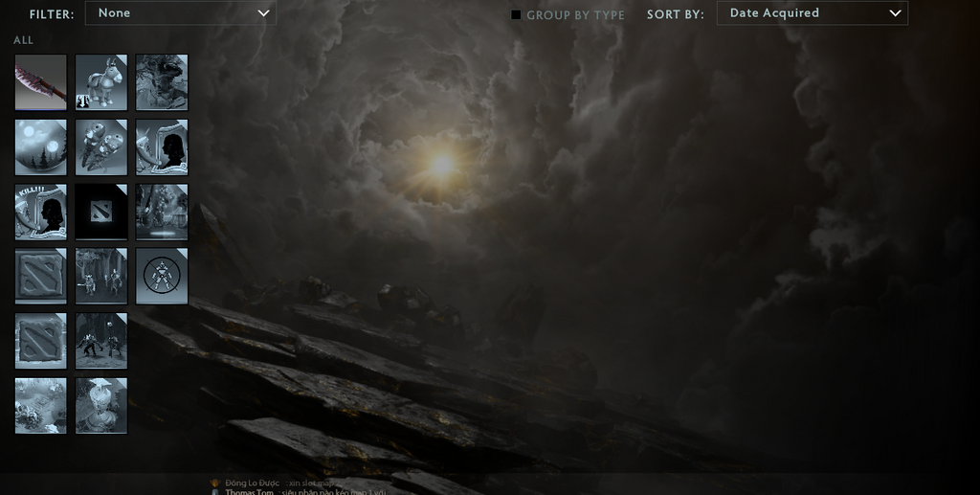Expand the Sort By Date Acquired dropdown
The height and width of the screenshot is (495, 980).
812,13
